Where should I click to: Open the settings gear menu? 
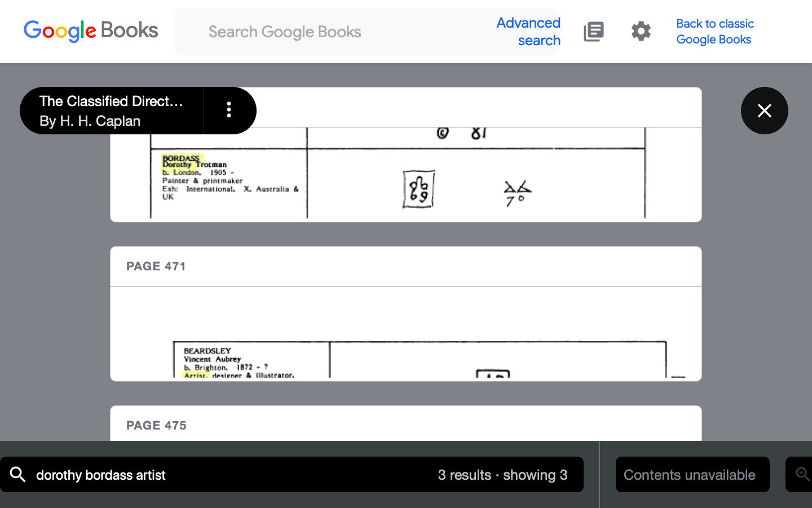coord(641,32)
